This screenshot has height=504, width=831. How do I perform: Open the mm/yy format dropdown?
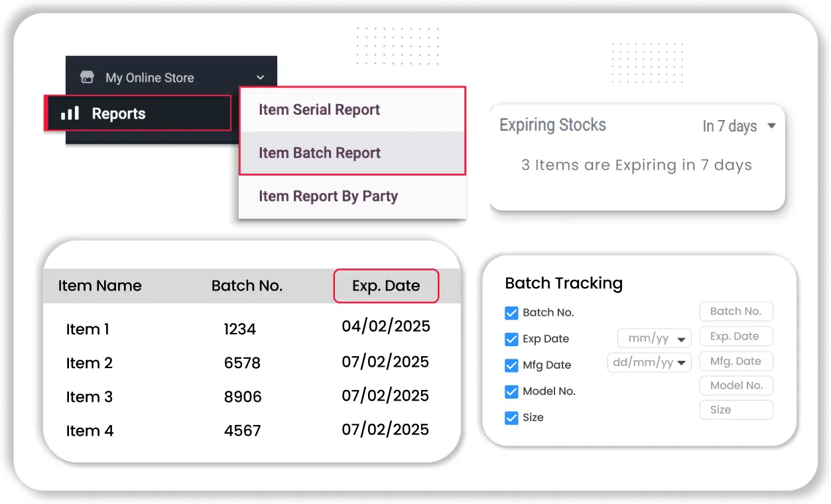655,339
